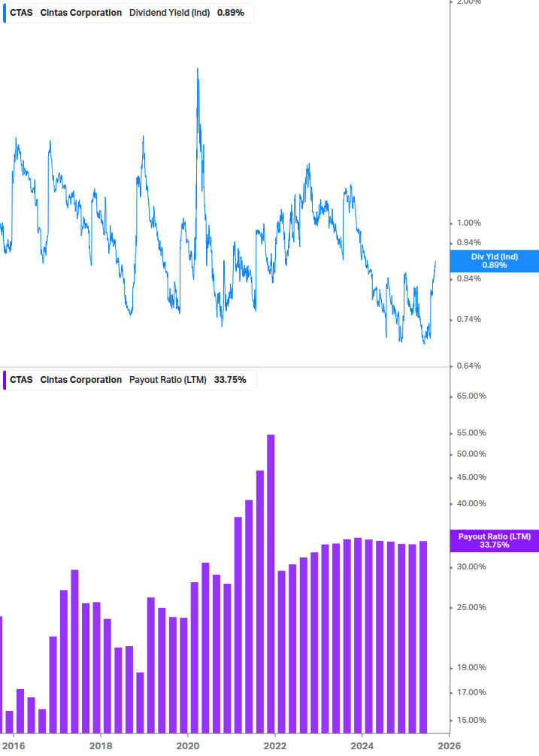Viewport: 539px width, 756px height.
Task: Click the 55.00% tick on the payout axis
Action: (471, 433)
